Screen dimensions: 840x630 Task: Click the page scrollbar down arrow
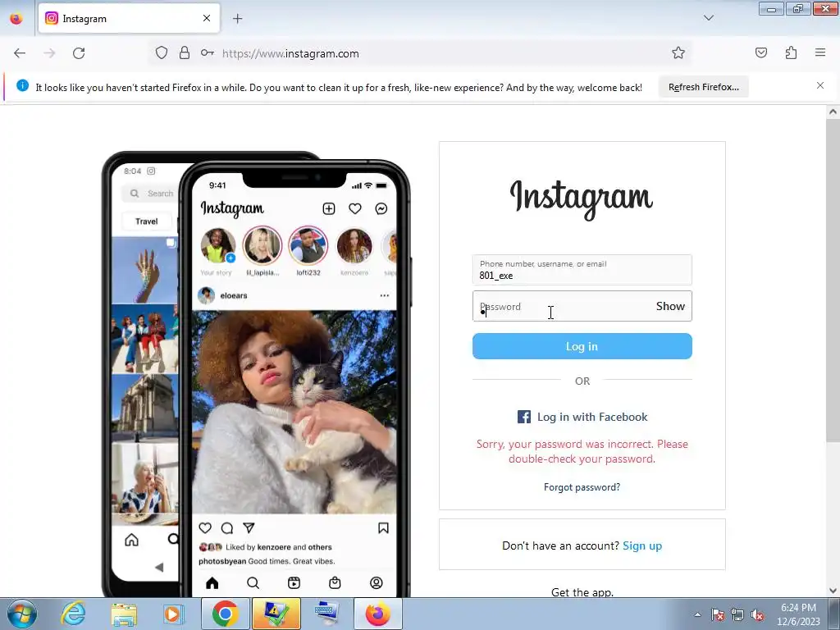click(x=833, y=591)
